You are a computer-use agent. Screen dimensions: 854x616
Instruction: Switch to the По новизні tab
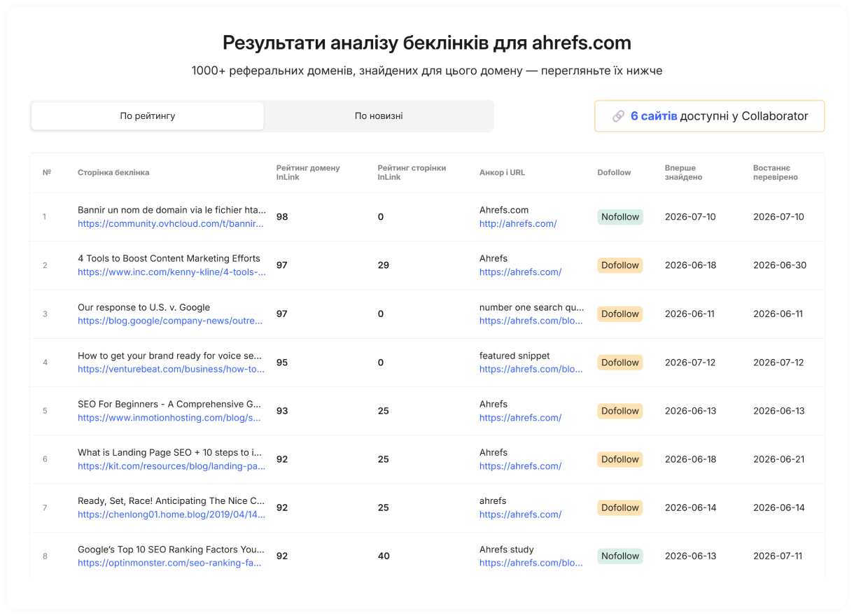tap(379, 116)
